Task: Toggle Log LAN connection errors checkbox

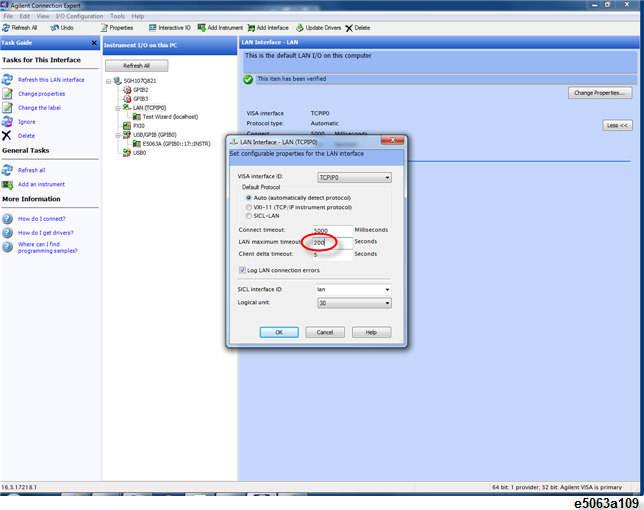Action: [x=242, y=270]
